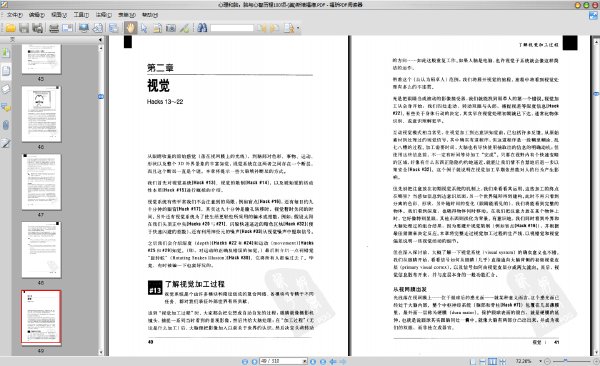This screenshot has width=600, height=366.
Task: Open the comments panel in sidebar
Action: (x=5, y=107)
